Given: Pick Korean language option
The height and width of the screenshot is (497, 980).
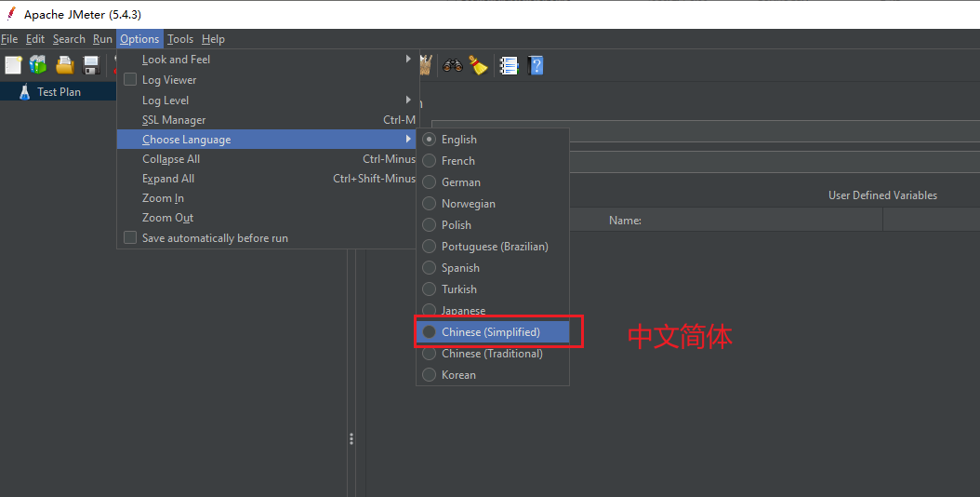Looking at the screenshot, I should (493, 374).
